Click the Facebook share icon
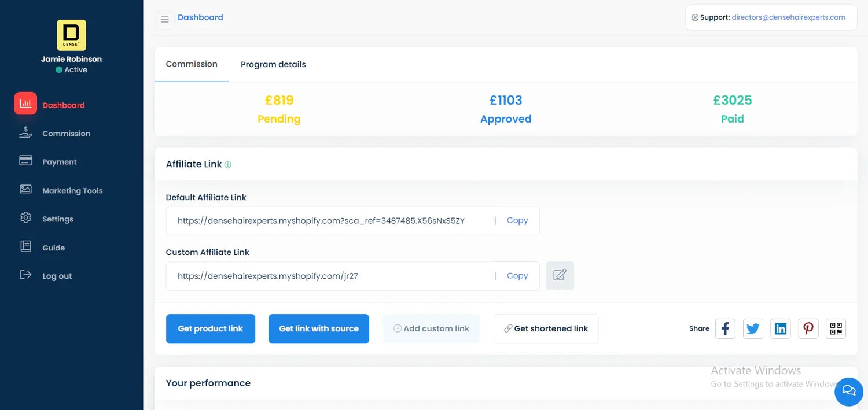 725,328
